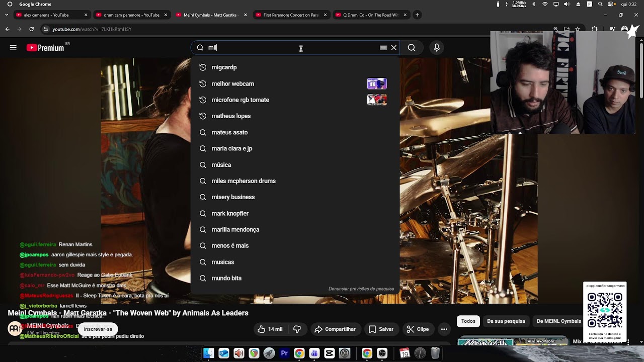Open macOS Wi-Fi status menu
Image resolution: width=644 pixels, height=362 pixels.
tap(545, 4)
